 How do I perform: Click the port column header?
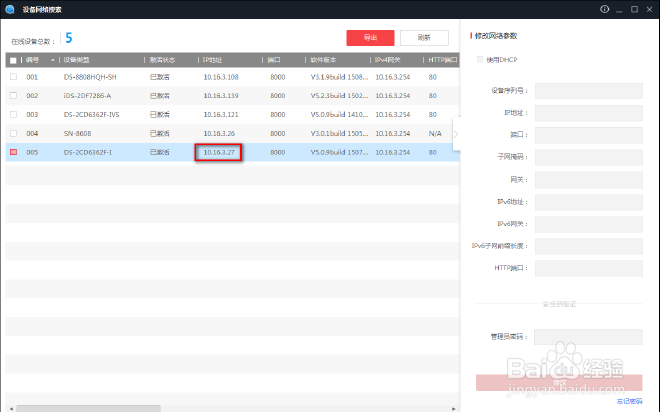pos(274,60)
